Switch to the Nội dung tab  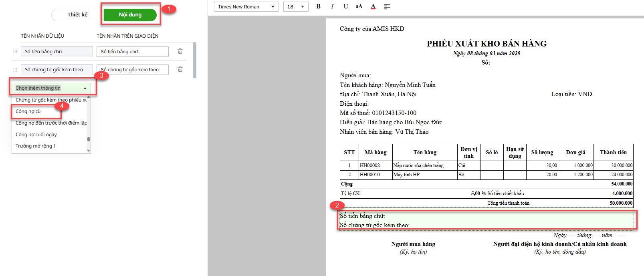click(x=130, y=15)
